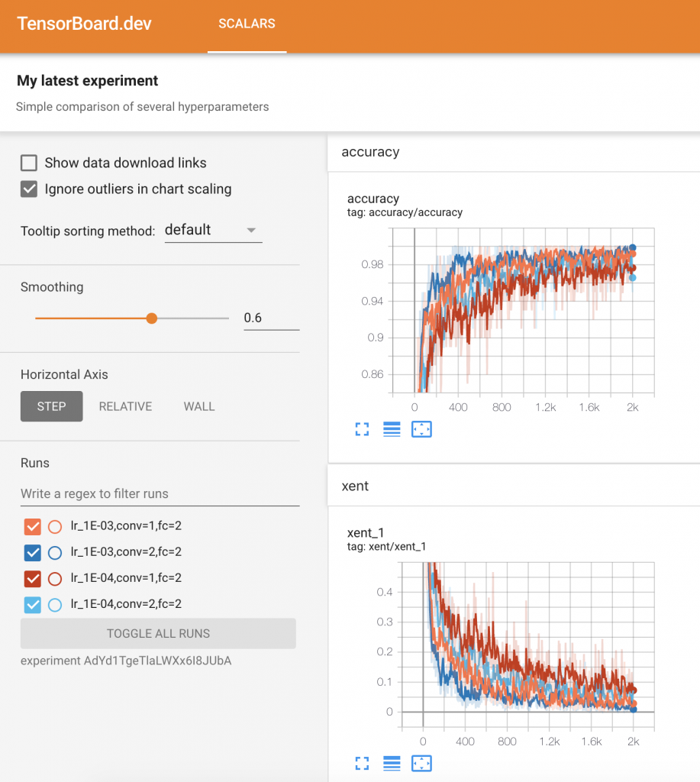
Task: Toggle log scale on the xent_1 chart
Action: pyautogui.click(x=392, y=763)
